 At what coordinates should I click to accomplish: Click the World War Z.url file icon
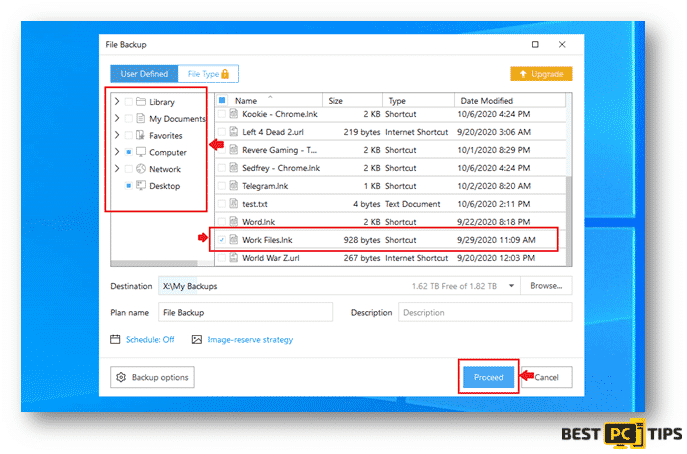coord(234,258)
